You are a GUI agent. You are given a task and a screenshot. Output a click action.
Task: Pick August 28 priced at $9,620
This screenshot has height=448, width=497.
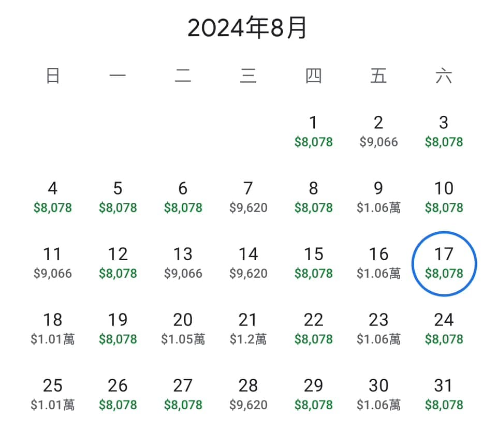248,395
